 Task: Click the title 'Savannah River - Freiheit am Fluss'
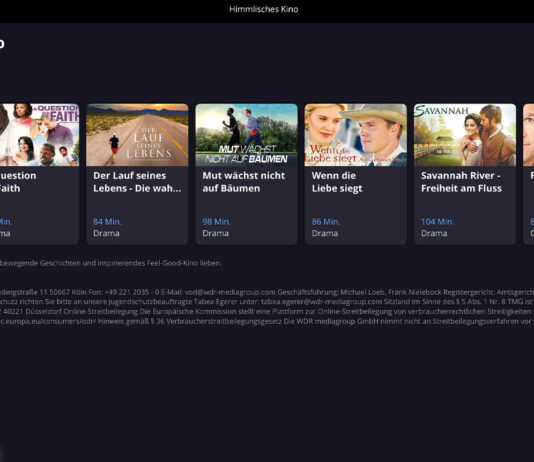[x=461, y=182]
